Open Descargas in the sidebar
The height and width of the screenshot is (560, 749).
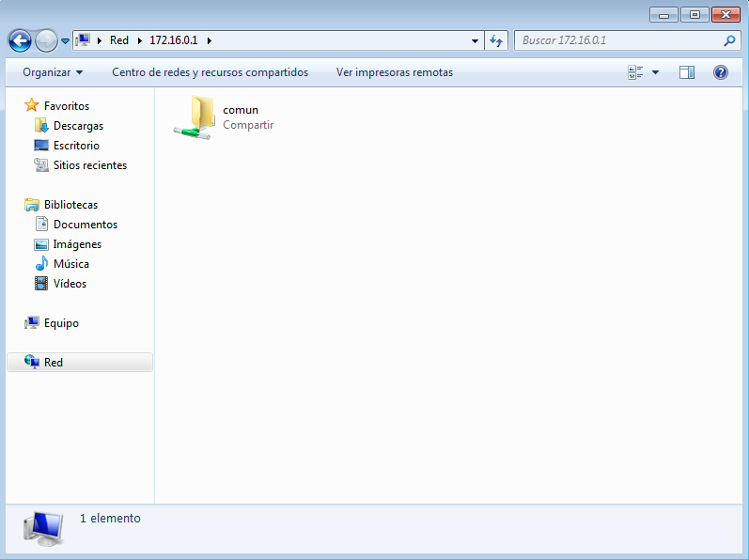78,126
